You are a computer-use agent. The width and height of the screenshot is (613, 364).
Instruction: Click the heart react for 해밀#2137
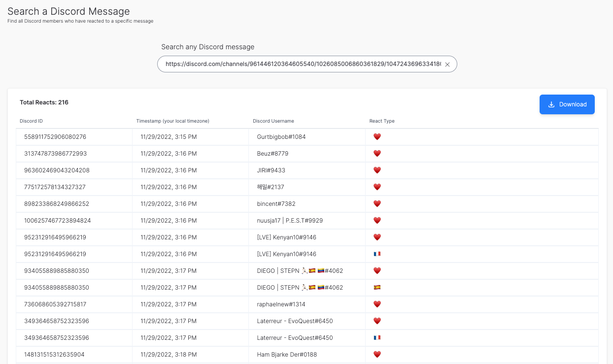point(377,187)
